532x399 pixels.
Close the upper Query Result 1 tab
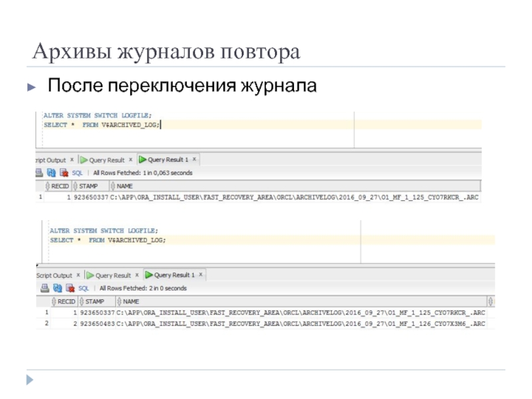click(195, 160)
